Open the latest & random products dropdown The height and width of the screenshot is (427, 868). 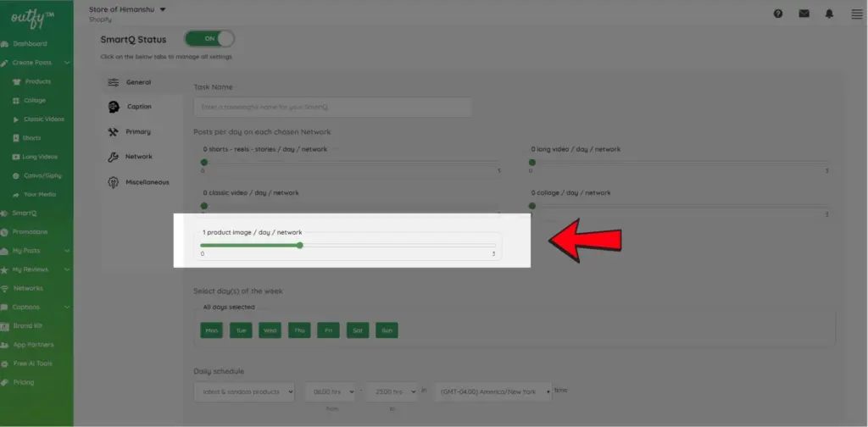[x=244, y=391]
